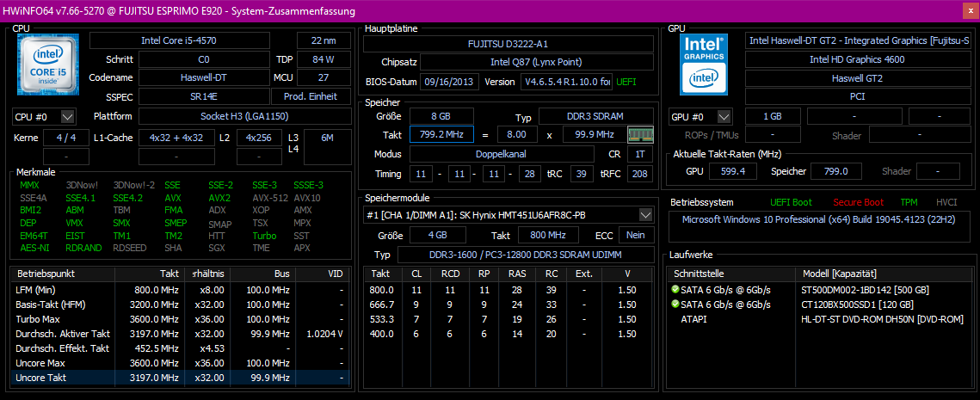Click the Prod. Einheit field
980x400 pixels.
311,96
